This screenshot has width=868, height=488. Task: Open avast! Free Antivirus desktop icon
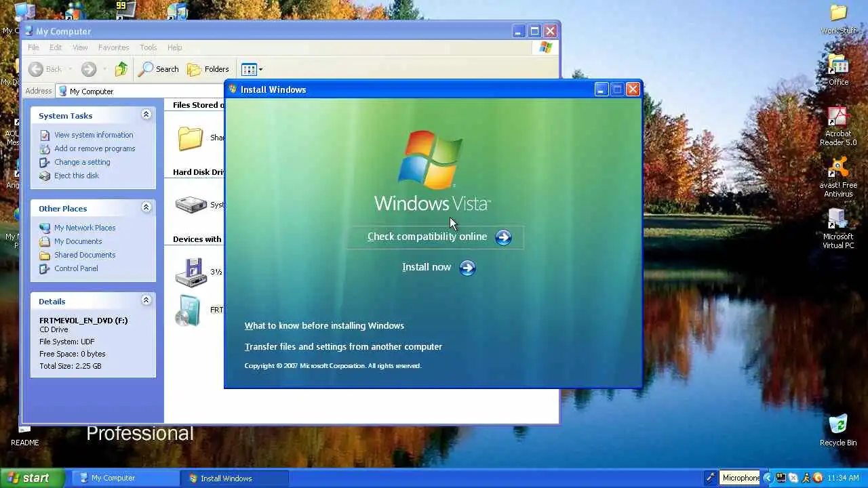(839, 178)
